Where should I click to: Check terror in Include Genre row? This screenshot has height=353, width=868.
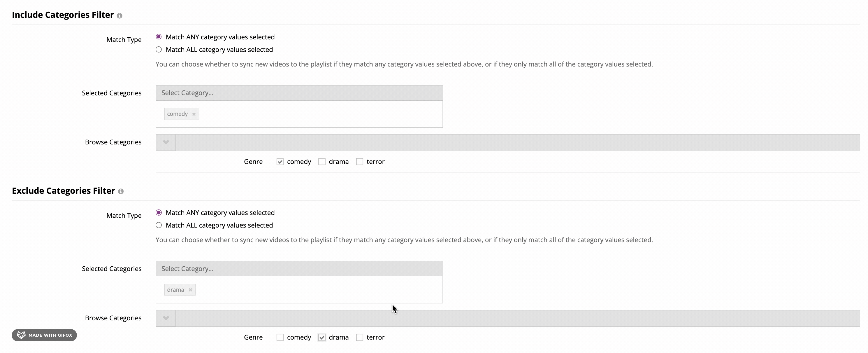(360, 162)
